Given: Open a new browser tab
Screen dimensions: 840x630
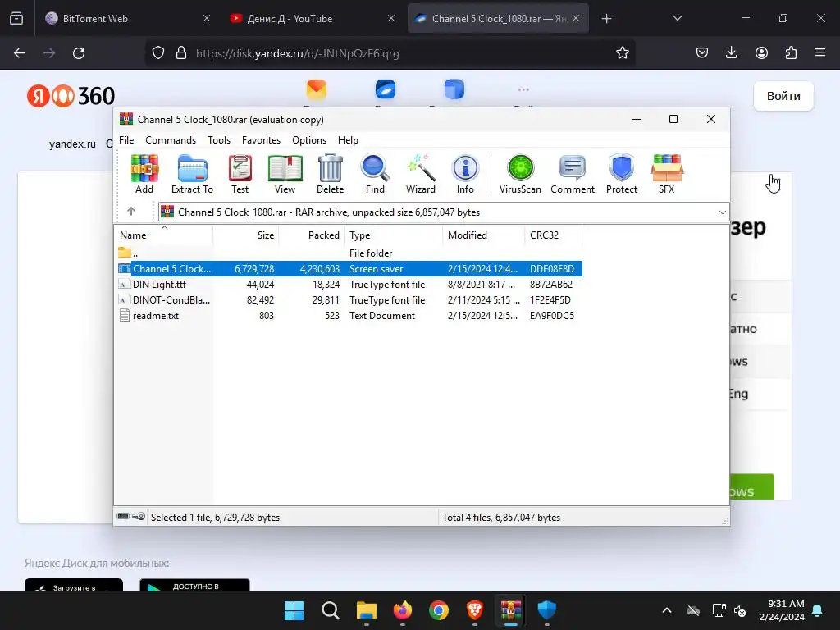Looking at the screenshot, I should (x=606, y=19).
